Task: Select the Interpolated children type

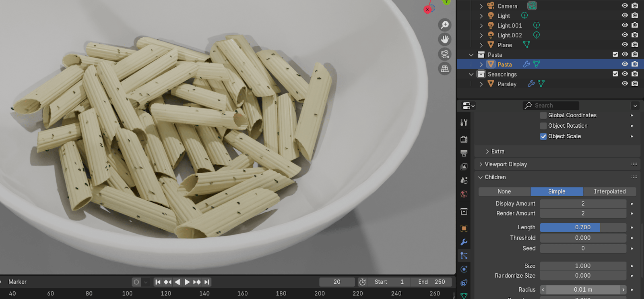Action: 609,192
